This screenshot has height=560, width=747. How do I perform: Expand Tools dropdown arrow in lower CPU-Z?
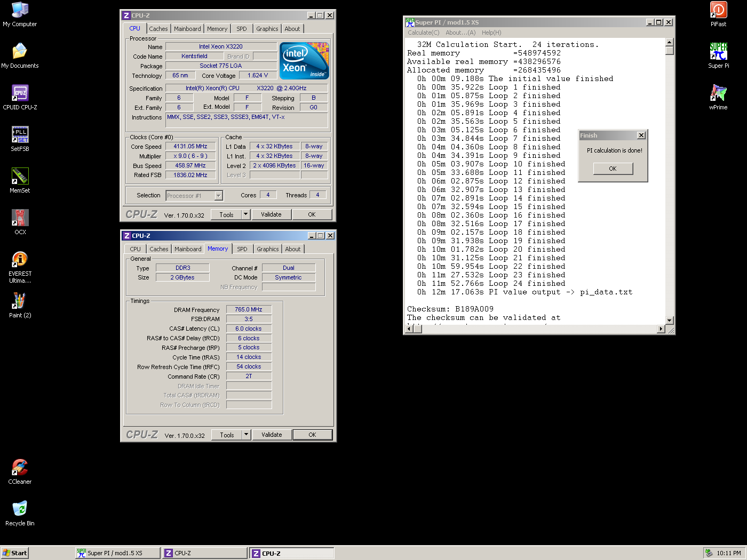point(247,435)
